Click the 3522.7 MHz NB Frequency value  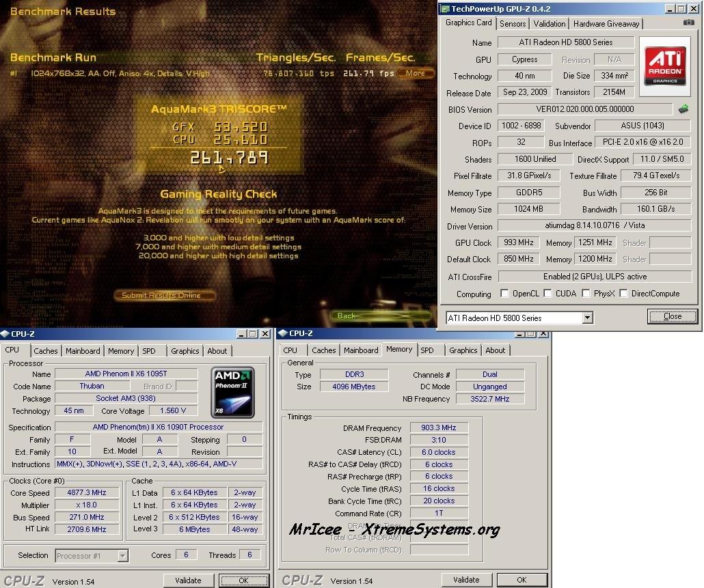(x=490, y=399)
